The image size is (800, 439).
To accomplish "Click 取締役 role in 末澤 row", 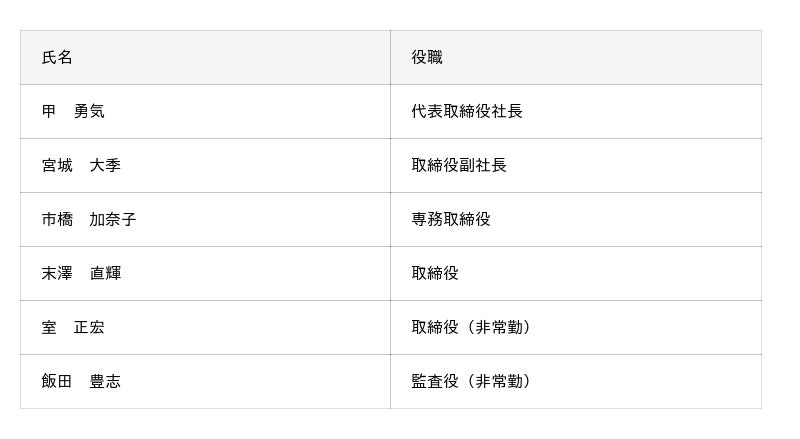I will point(435,274).
